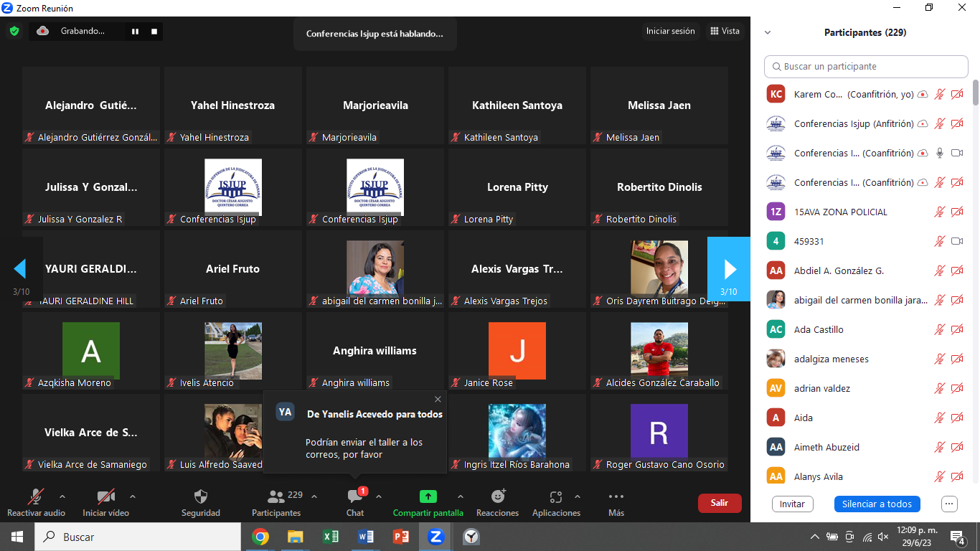Screen dimensions: 980x551
Task: Open Windows notification center icon
Action: click(x=958, y=537)
